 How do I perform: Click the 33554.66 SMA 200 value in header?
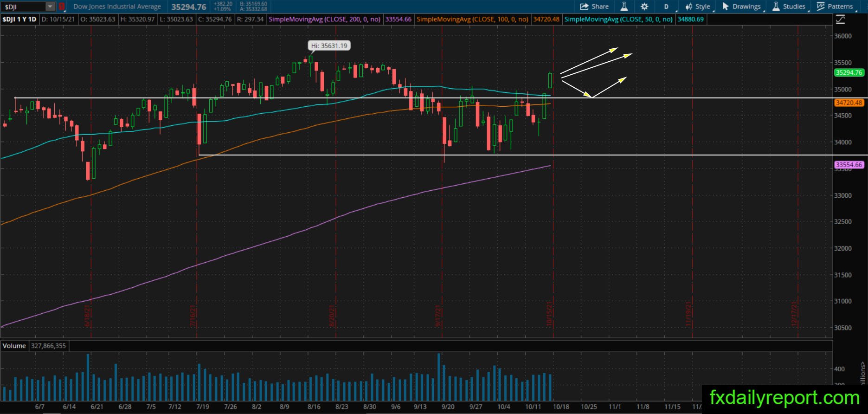click(399, 19)
